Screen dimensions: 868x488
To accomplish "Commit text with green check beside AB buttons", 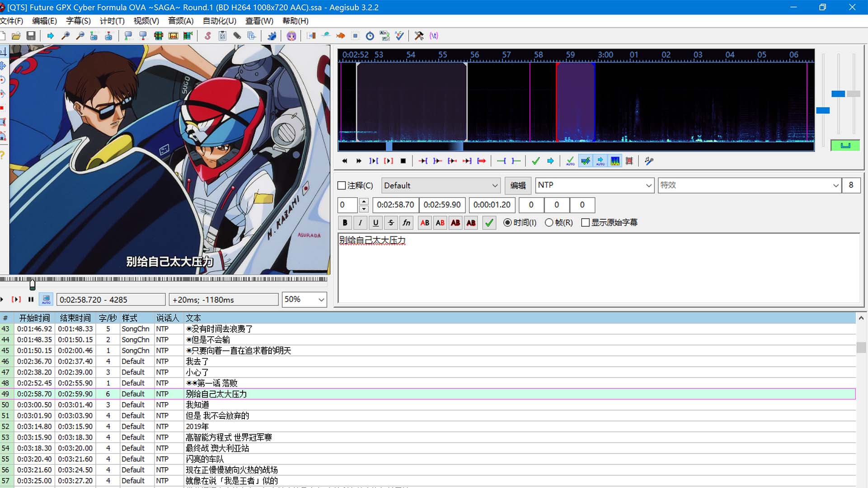I will 489,223.
